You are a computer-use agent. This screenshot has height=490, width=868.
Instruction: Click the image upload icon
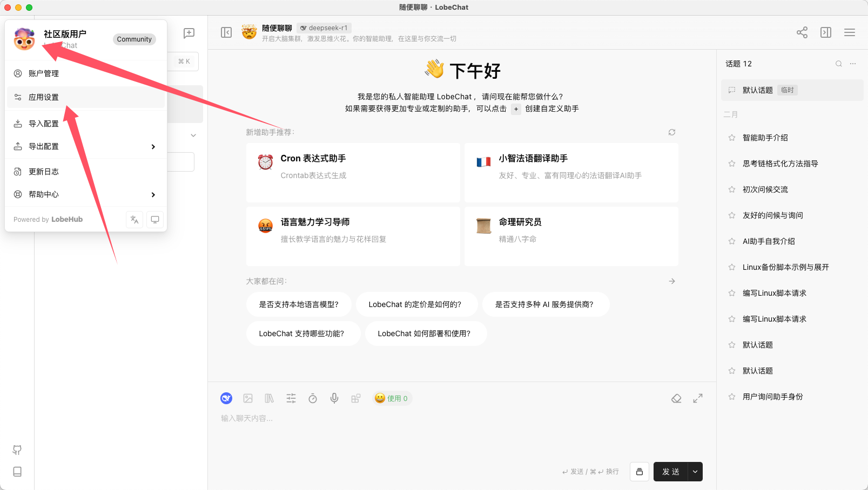click(x=248, y=398)
